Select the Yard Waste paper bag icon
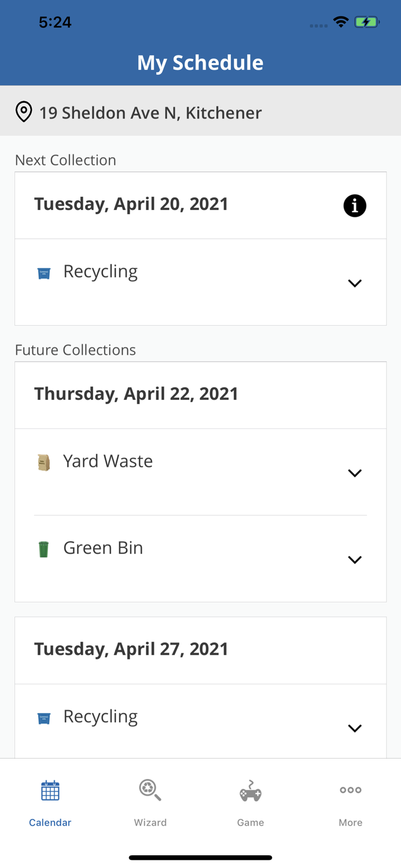Viewport: 401px width, 868px height. click(44, 460)
